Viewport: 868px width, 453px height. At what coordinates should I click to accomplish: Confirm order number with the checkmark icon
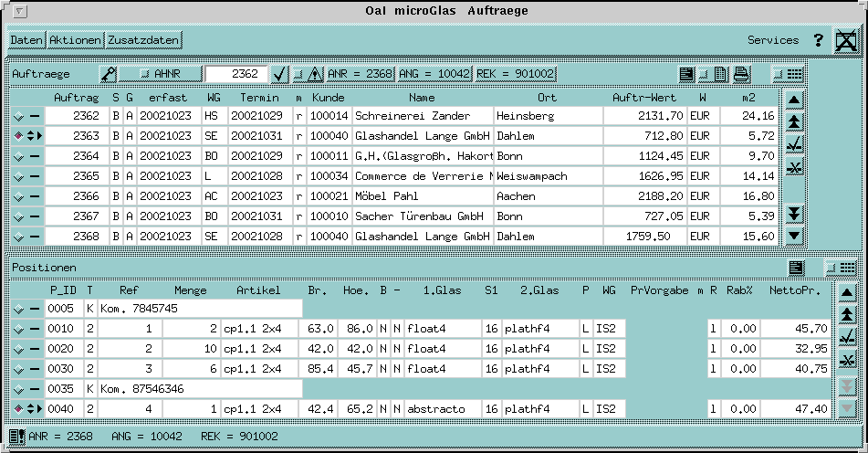280,74
